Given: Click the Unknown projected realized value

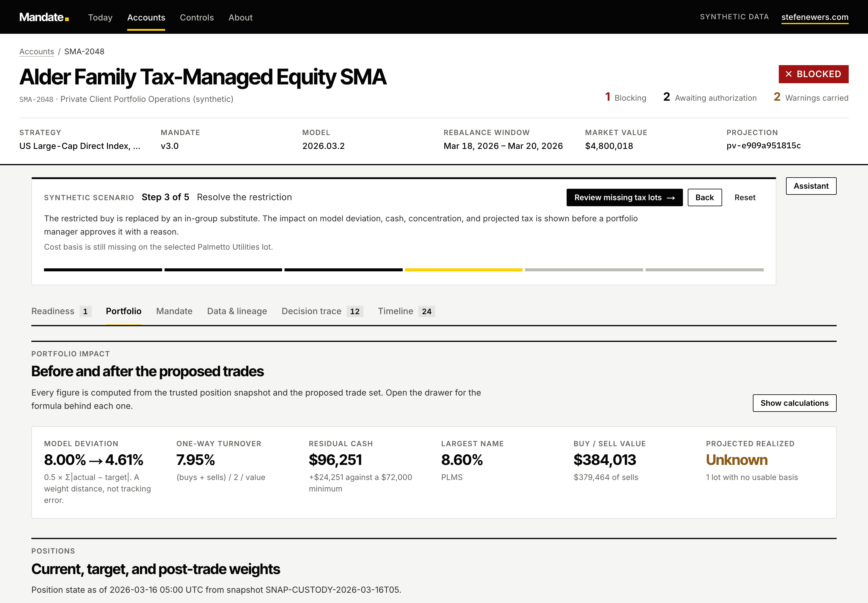Looking at the screenshot, I should tap(737, 460).
